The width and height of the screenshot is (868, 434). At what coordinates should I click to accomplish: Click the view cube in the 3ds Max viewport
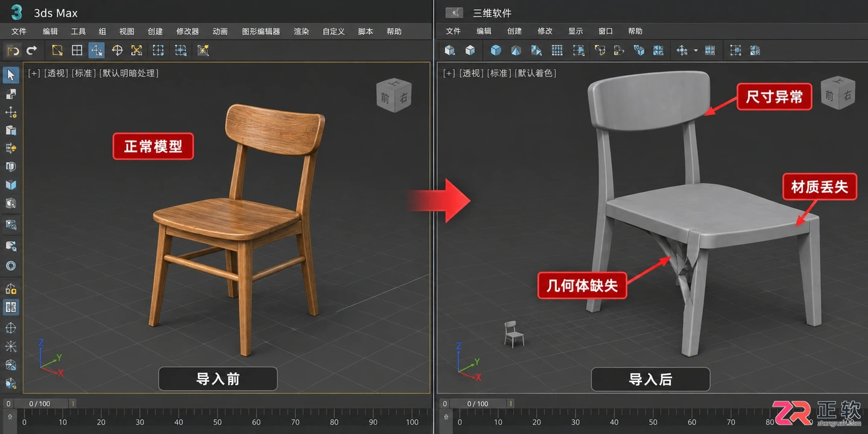[394, 95]
